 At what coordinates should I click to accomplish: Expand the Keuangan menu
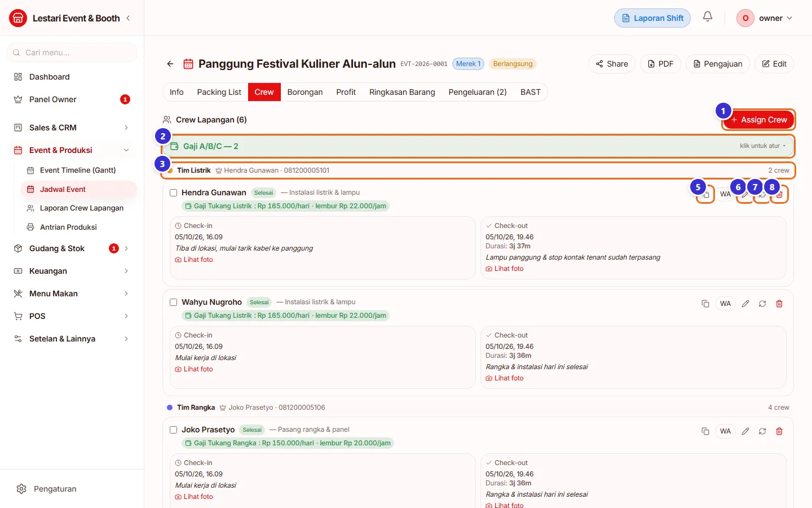coord(72,271)
